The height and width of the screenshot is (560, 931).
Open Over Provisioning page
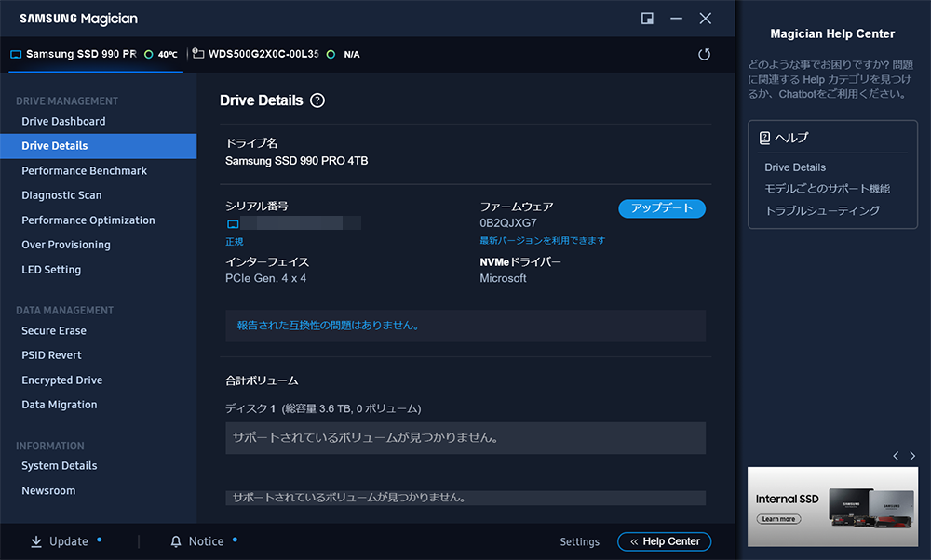click(x=66, y=245)
